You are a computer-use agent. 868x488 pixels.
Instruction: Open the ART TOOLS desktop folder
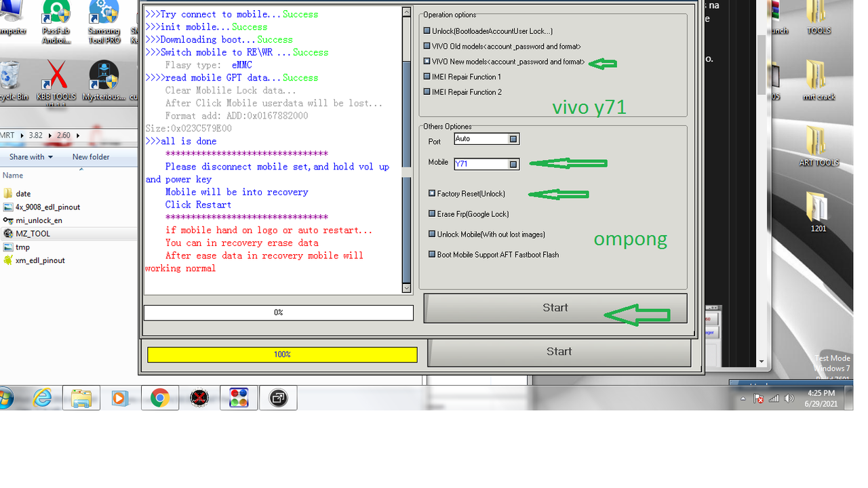pos(818,146)
